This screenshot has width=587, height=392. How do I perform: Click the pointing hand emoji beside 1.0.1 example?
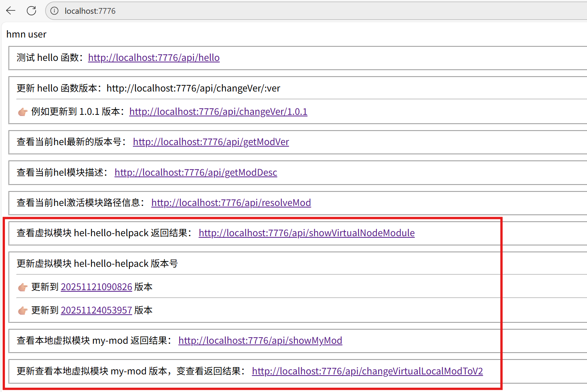(23, 112)
